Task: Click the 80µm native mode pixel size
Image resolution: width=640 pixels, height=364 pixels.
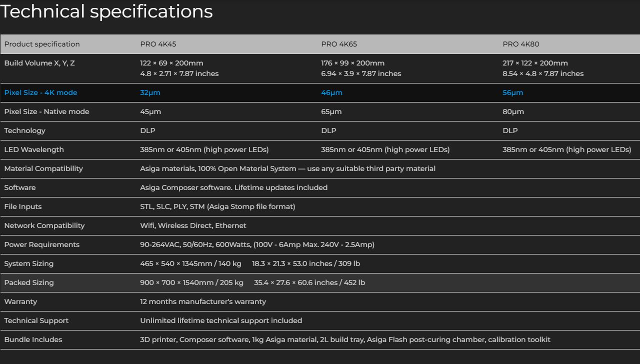Action: tap(513, 111)
